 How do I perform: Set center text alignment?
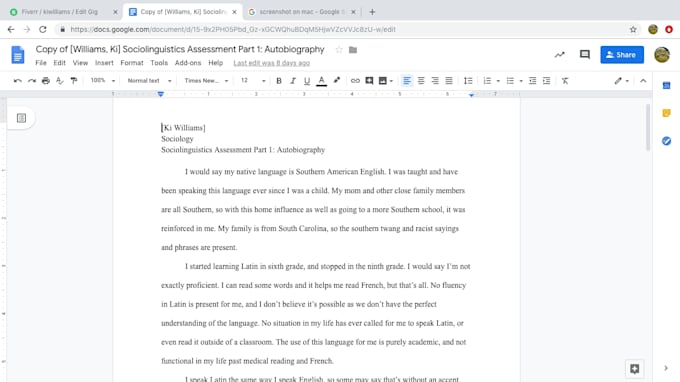pyautogui.click(x=421, y=81)
